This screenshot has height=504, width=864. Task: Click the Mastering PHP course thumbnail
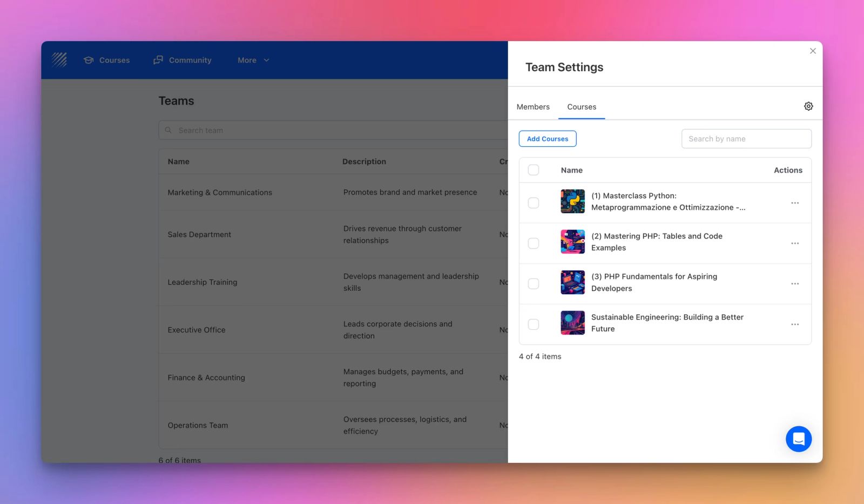point(572,242)
